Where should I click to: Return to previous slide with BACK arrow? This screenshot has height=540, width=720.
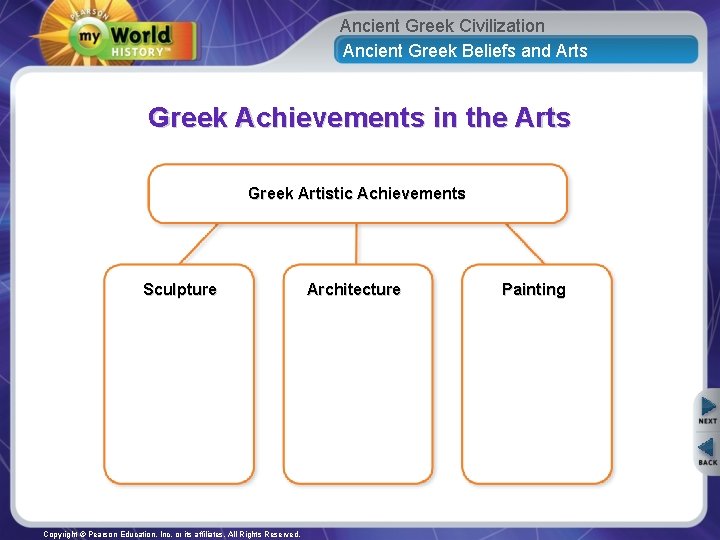pos(708,451)
